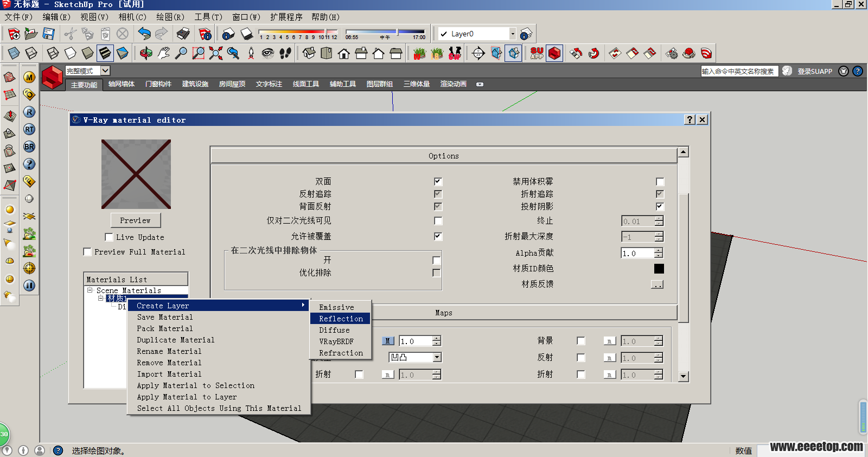868x457 pixels.
Task: Open the 凹凸 bump type dropdown
Action: [437, 357]
